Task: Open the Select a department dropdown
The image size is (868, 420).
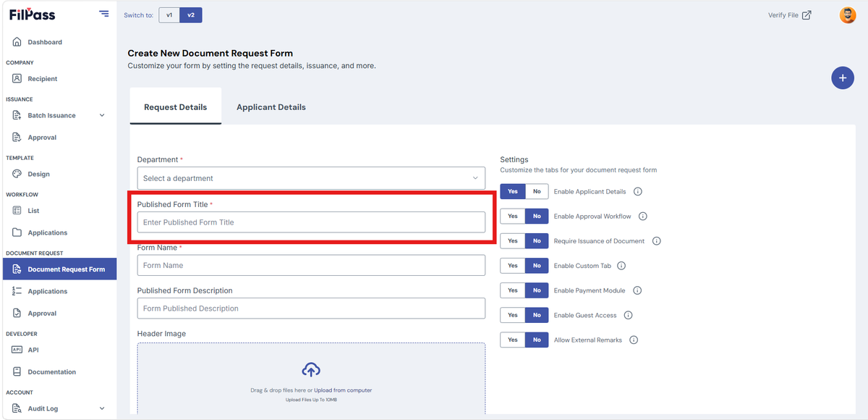Action: click(311, 178)
